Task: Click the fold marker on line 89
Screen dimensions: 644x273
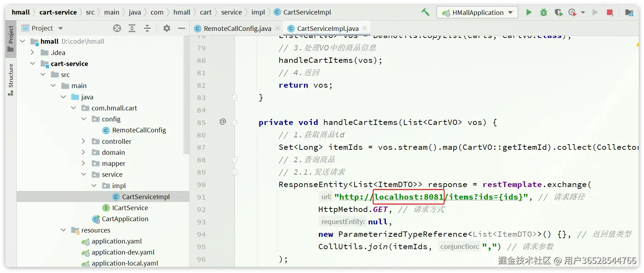Action: tap(235, 172)
